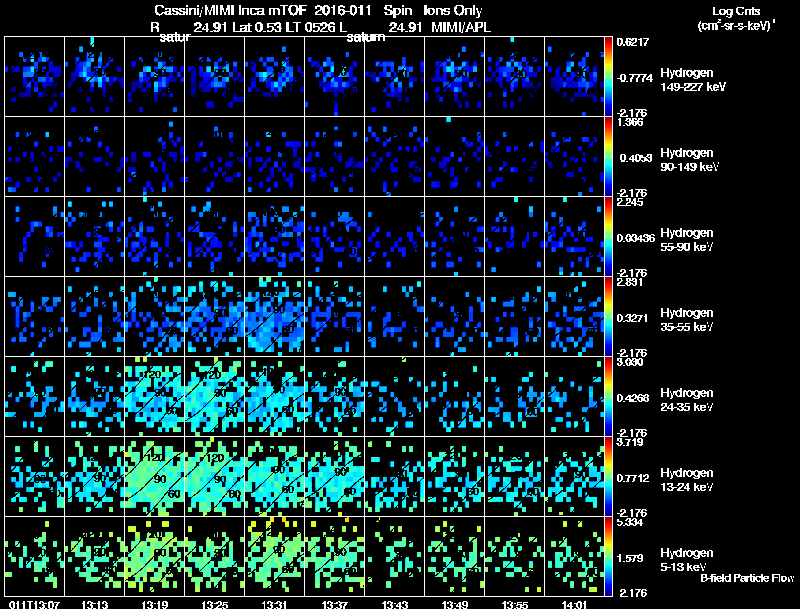The image size is (800, 609).
Task: Click the Cassini/MIMI Inca mTOF title text
Action: 231,10
